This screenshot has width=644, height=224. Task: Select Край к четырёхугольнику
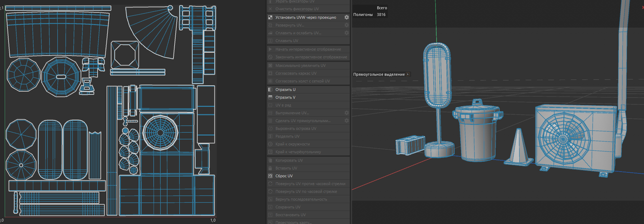point(308,151)
